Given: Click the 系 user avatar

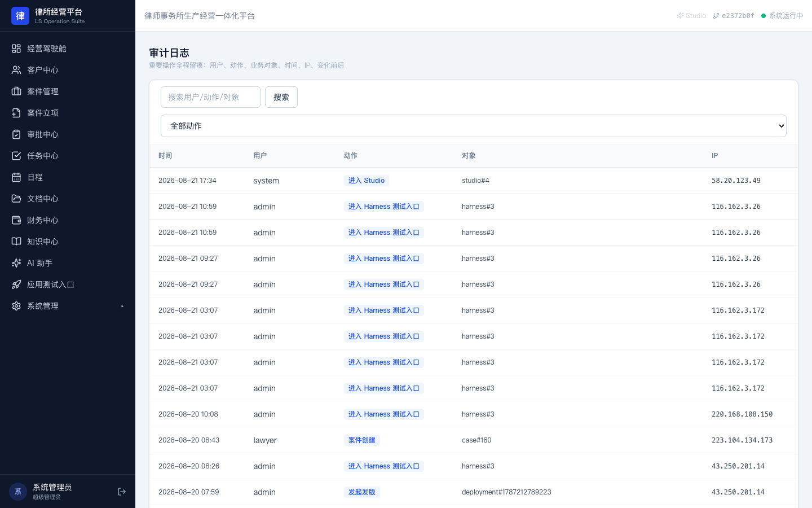Looking at the screenshot, I should point(18,492).
